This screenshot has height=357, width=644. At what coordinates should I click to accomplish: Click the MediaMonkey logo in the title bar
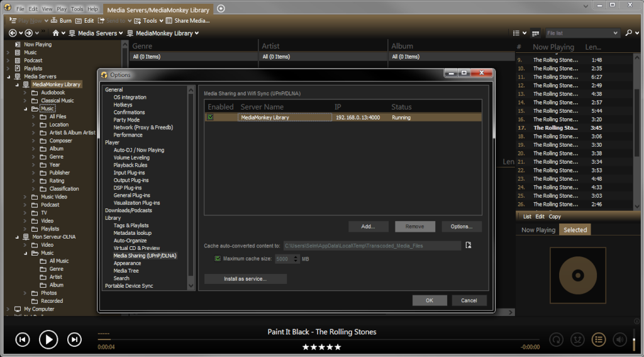pos(8,8)
